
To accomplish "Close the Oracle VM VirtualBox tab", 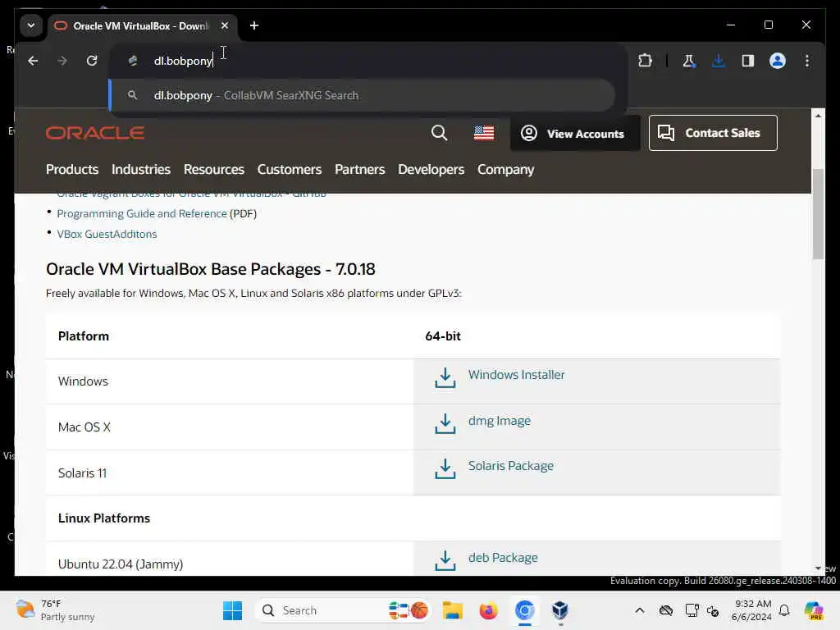I will (225, 25).
